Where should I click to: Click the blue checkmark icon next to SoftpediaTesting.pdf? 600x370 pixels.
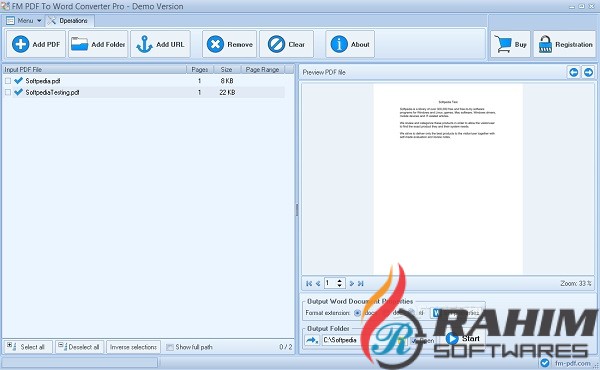tap(18, 92)
